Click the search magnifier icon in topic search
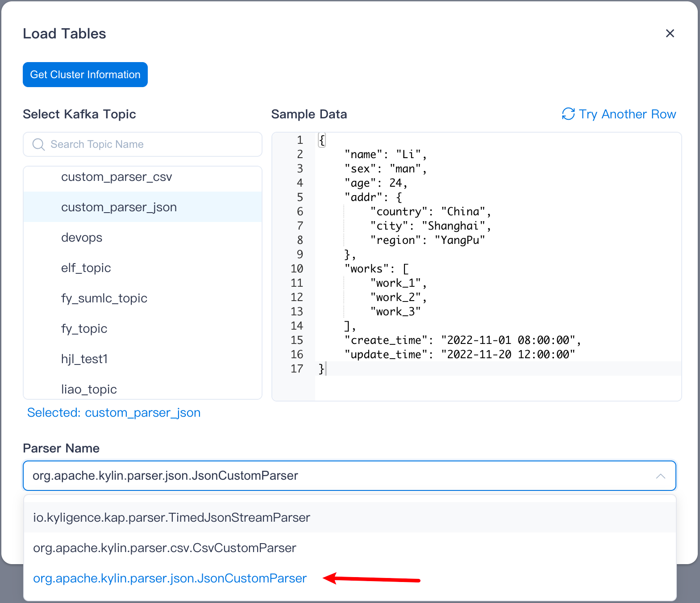Viewport: 700px width, 603px height. 39,144
